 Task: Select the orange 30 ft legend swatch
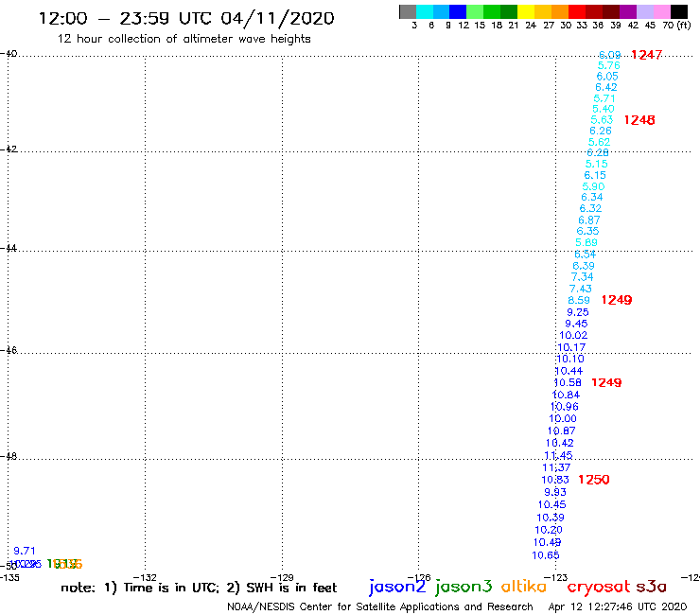tap(560, 11)
